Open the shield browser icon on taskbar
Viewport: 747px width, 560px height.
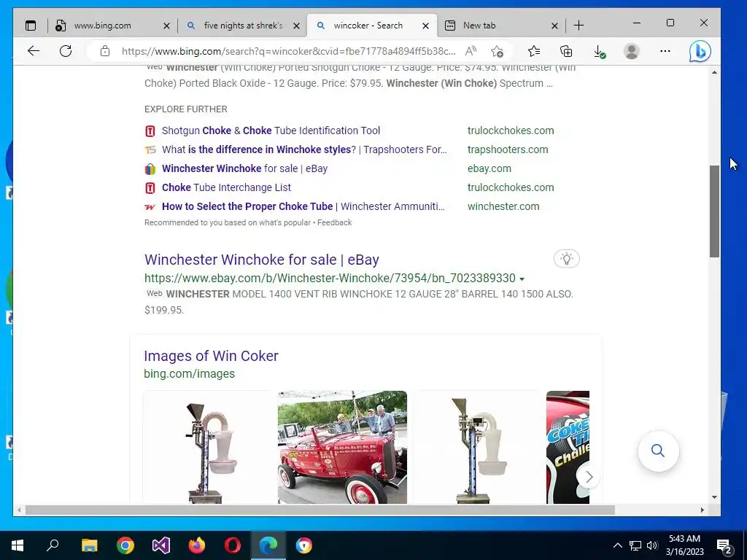click(304, 545)
